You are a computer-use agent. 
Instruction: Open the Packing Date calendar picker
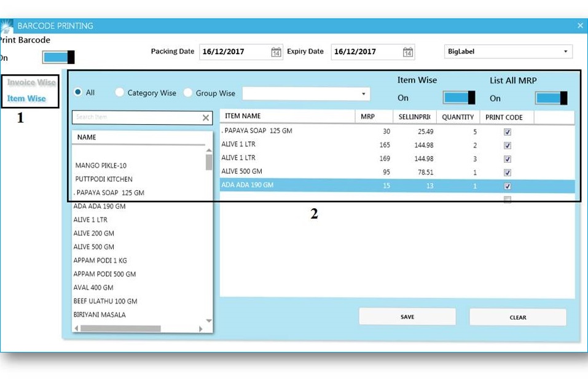click(277, 52)
